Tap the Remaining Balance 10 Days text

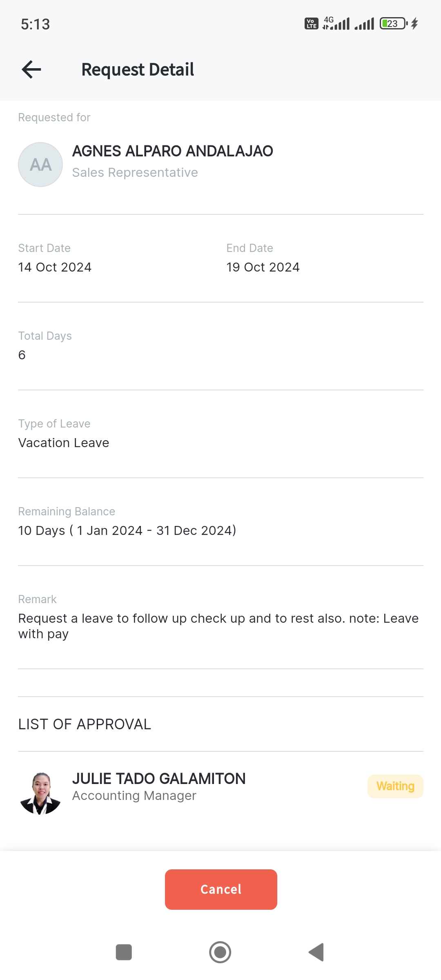127,530
